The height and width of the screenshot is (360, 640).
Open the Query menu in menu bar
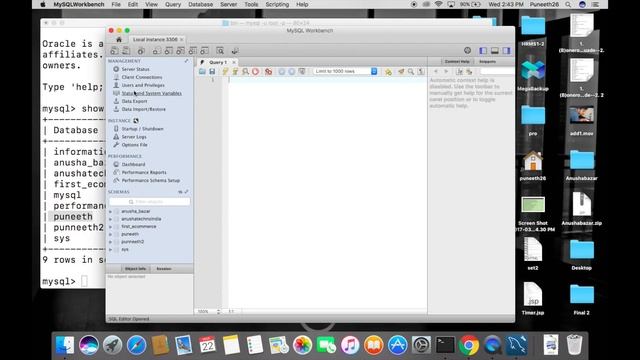coord(173,4)
